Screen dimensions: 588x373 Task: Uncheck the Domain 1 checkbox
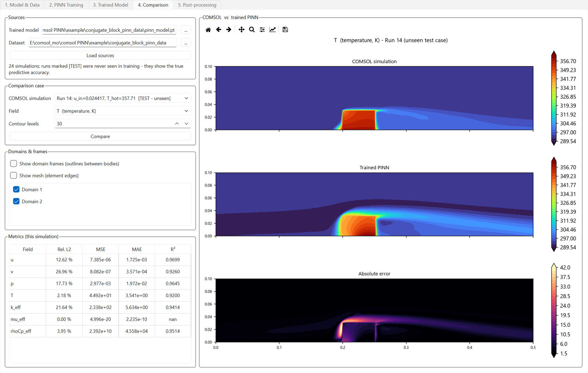coord(16,189)
